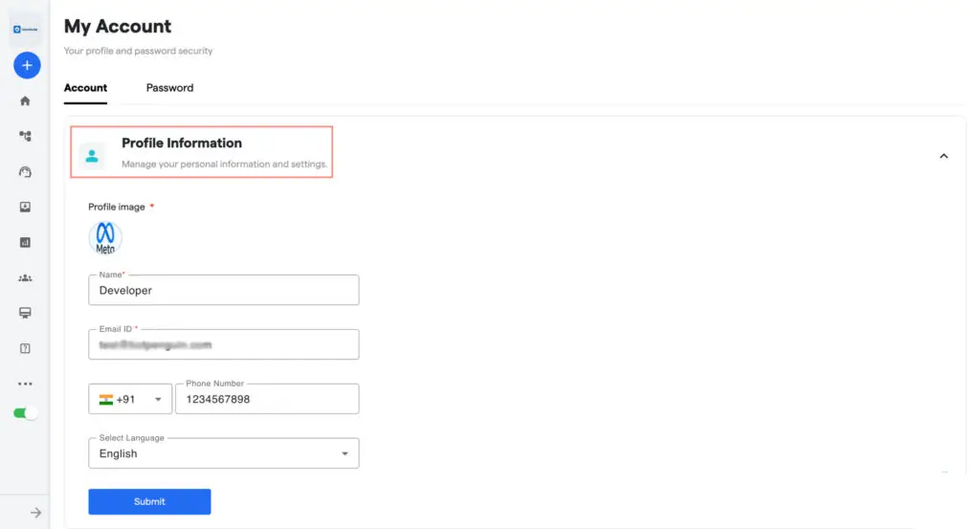Collapse the Profile Information section chevron

click(x=944, y=156)
